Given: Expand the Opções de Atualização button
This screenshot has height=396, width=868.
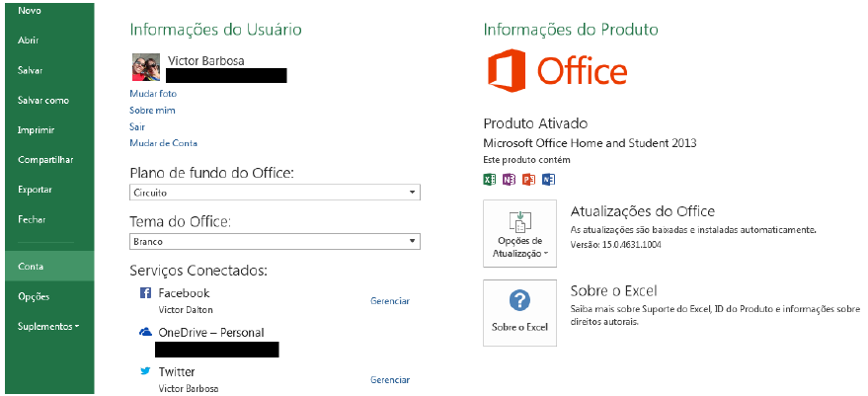Looking at the screenshot, I should [x=518, y=233].
